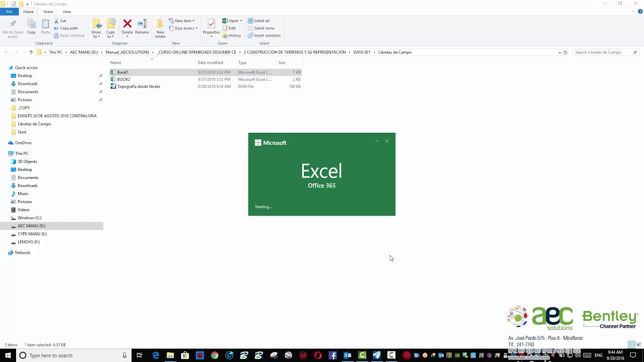
Task: Open Music folder under This PC
Action: [23, 194]
